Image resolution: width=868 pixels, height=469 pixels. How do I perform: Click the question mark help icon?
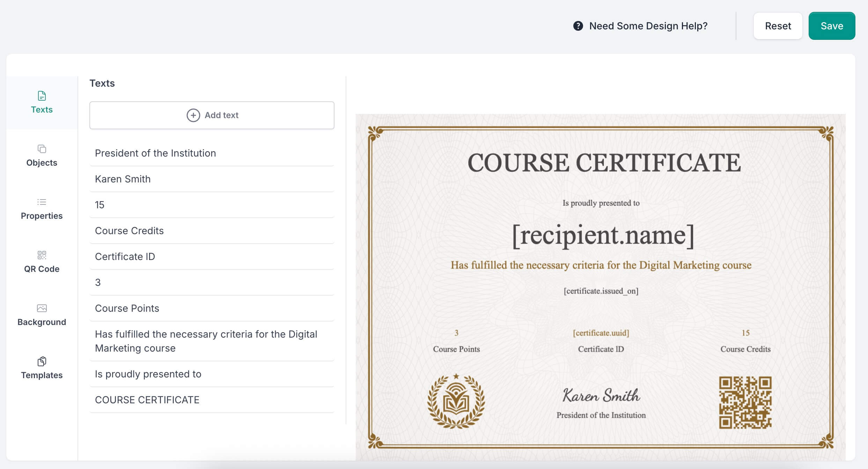pos(578,26)
